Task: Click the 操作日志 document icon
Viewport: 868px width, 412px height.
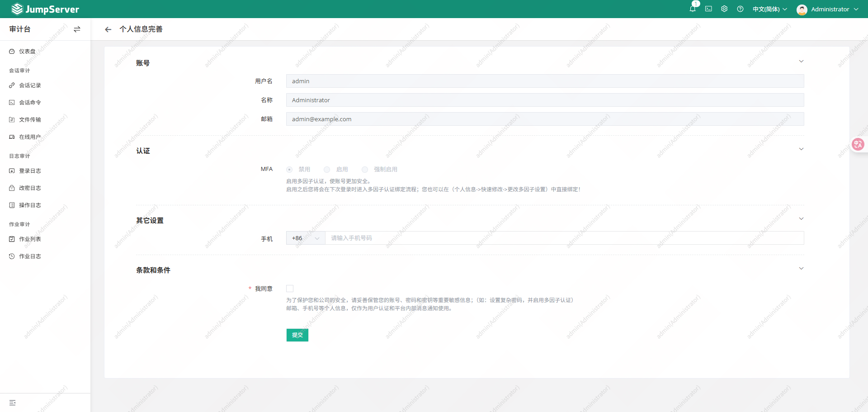Action: [12, 205]
